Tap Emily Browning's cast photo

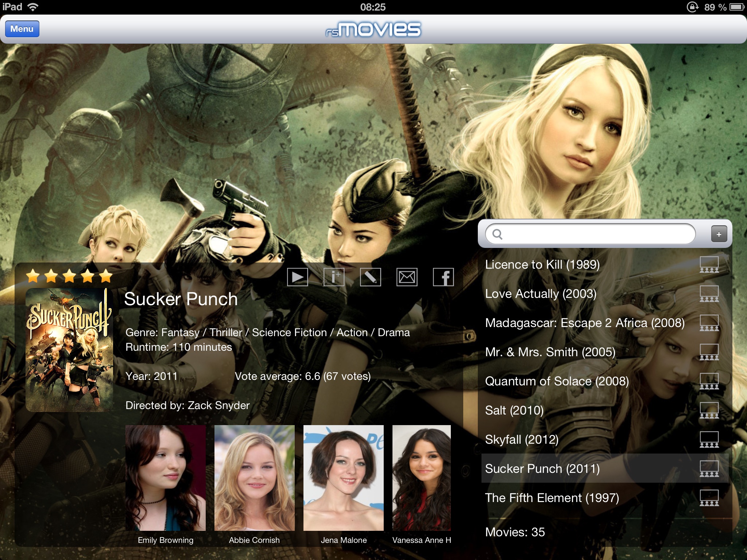pyautogui.click(x=166, y=478)
